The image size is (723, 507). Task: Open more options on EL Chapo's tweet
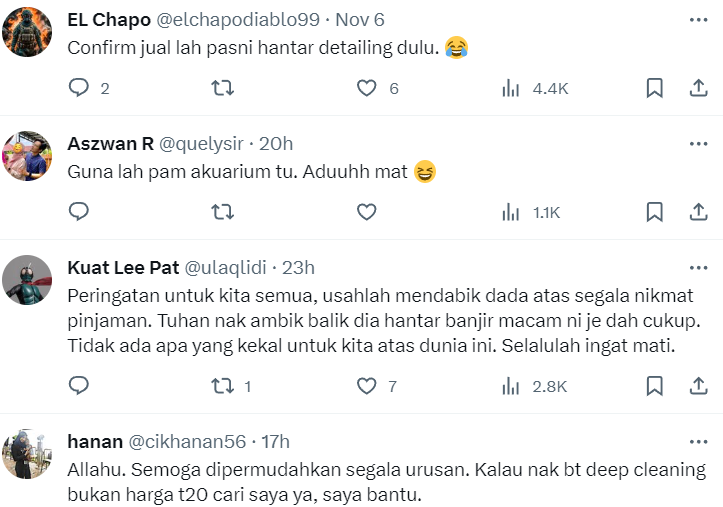pyautogui.click(x=699, y=21)
